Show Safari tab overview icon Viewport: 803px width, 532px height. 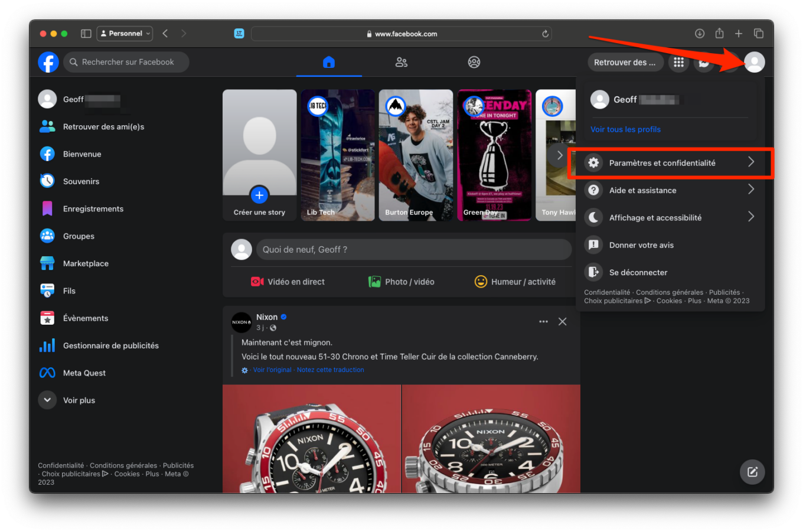759,34
